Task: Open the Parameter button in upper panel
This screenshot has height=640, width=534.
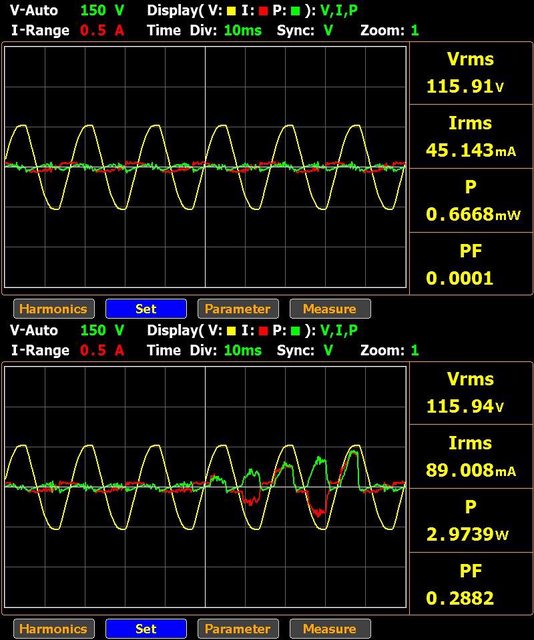Action: 238,309
